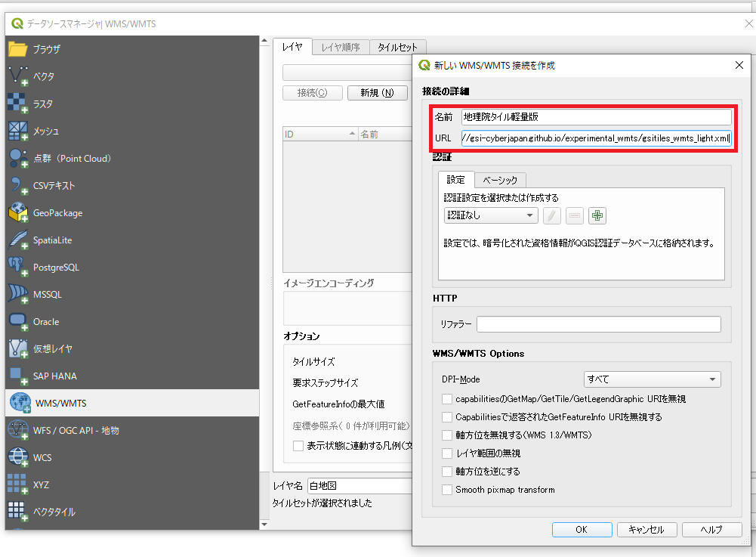
Task: Select the Oracle database icon
Action: pyautogui.click(x=18, y=321)
